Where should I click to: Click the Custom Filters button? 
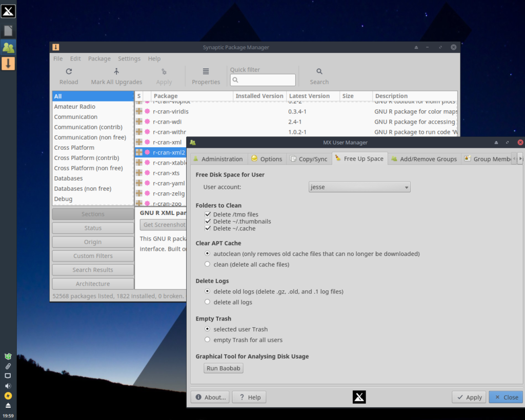point(93,256)
